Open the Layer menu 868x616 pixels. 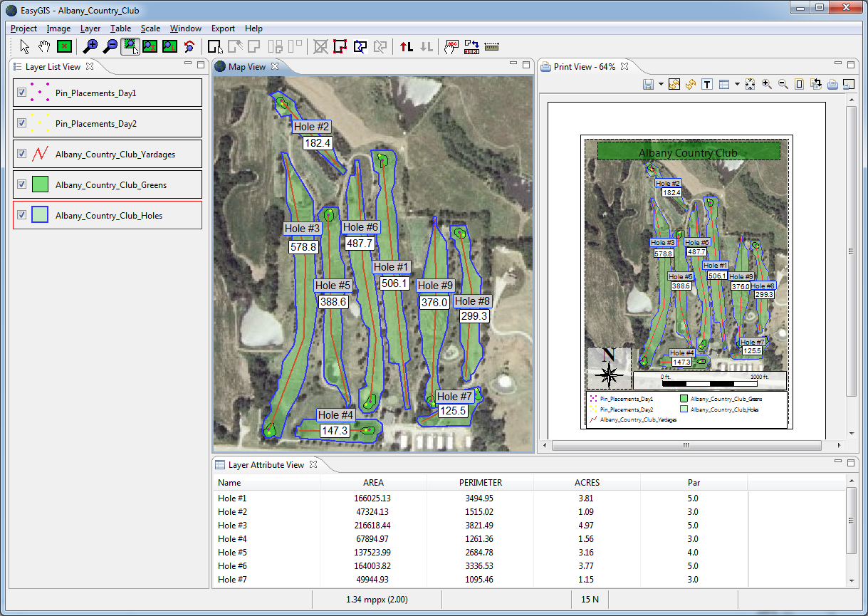pos(90,28)
